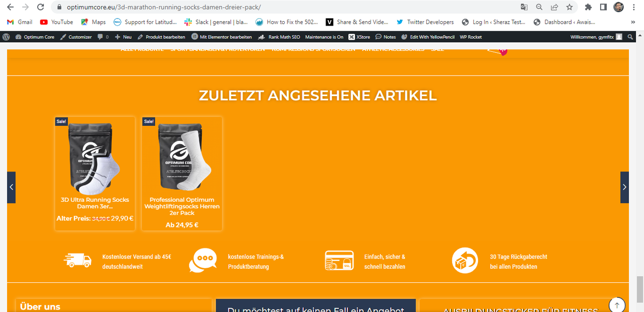Share this page via the share icon

click(554, 8)
